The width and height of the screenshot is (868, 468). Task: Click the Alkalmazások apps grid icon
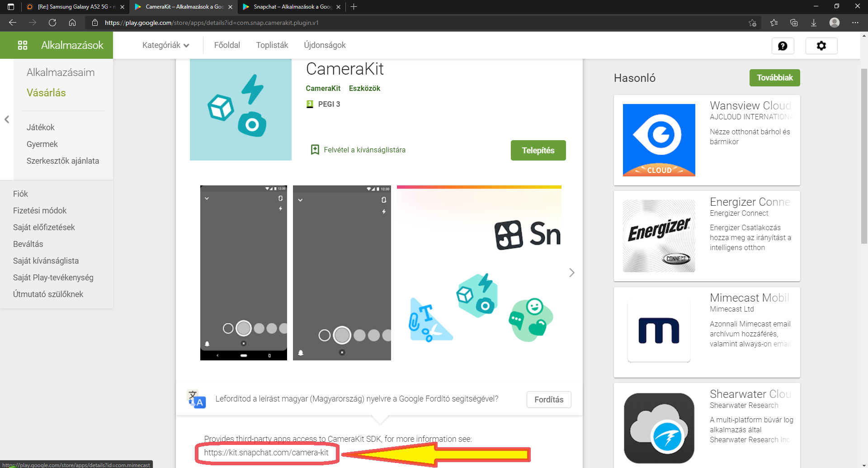tap(23, 45)
